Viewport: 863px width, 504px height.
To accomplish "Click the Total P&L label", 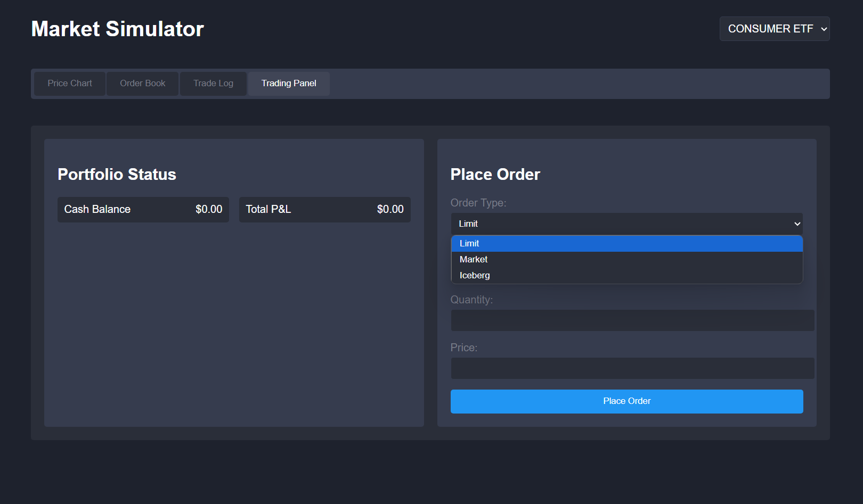I will (268, 210).
